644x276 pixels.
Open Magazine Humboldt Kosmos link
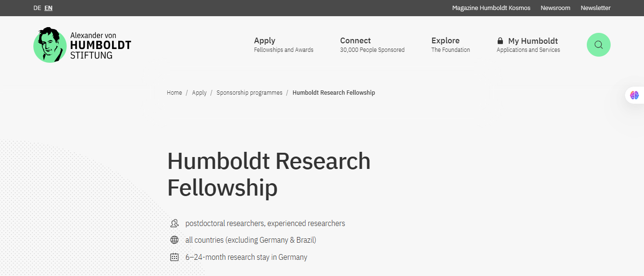(491, 8)
